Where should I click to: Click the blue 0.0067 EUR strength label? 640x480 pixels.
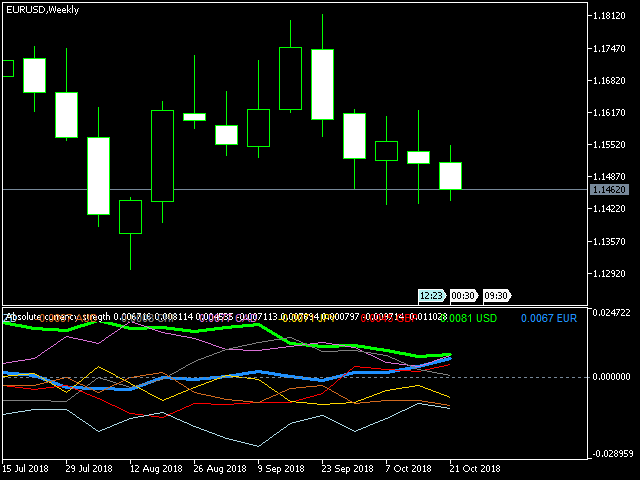tap(549, 318)
